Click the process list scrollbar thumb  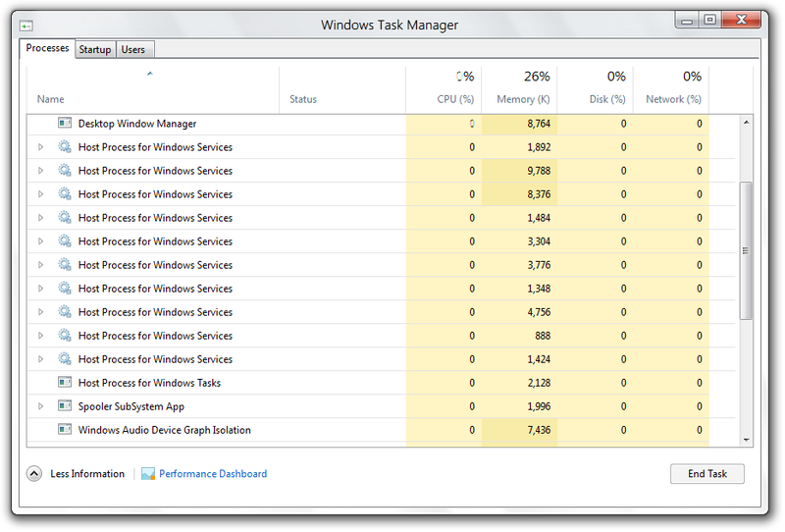(746, 250)
